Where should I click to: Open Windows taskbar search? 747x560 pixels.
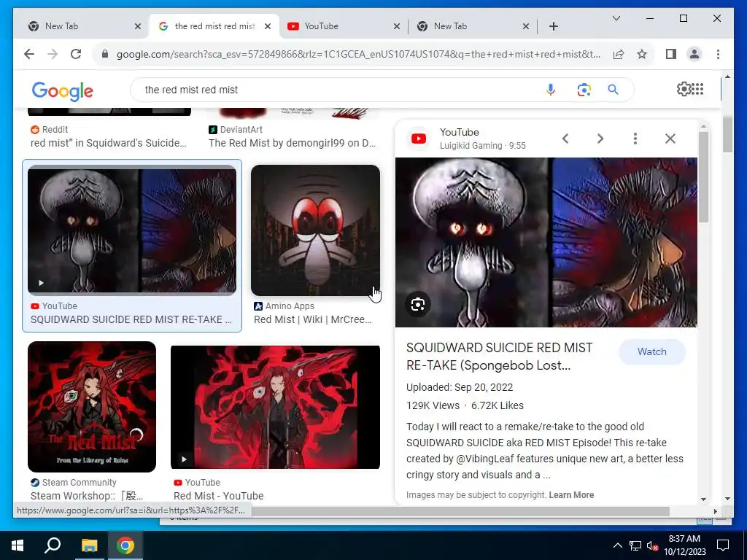(53, 545)
